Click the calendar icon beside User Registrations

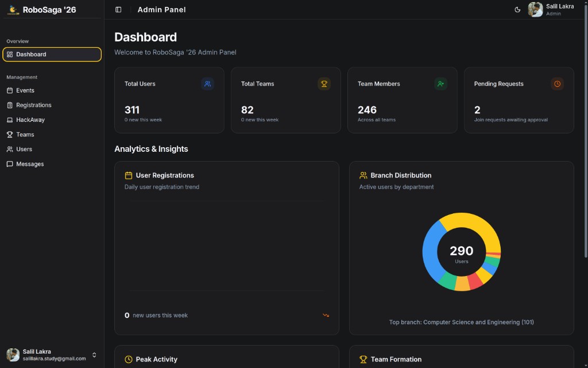click(128, 175)
